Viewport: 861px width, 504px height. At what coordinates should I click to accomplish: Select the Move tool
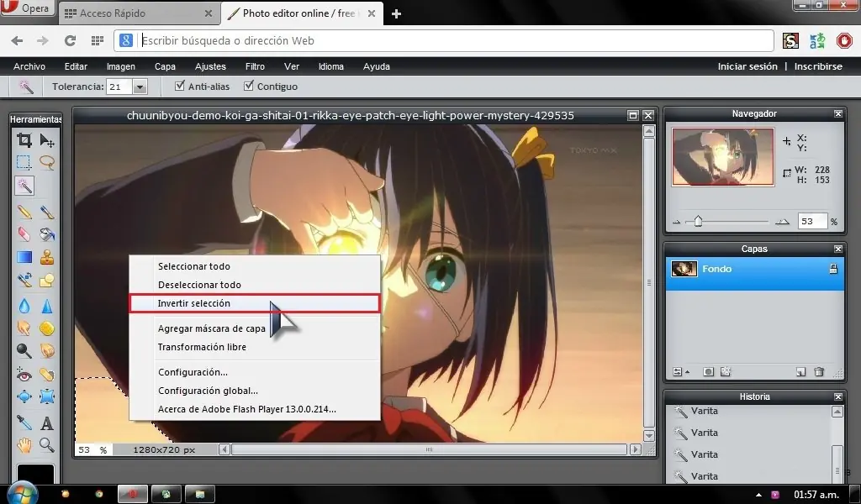(x=47, y=139)
